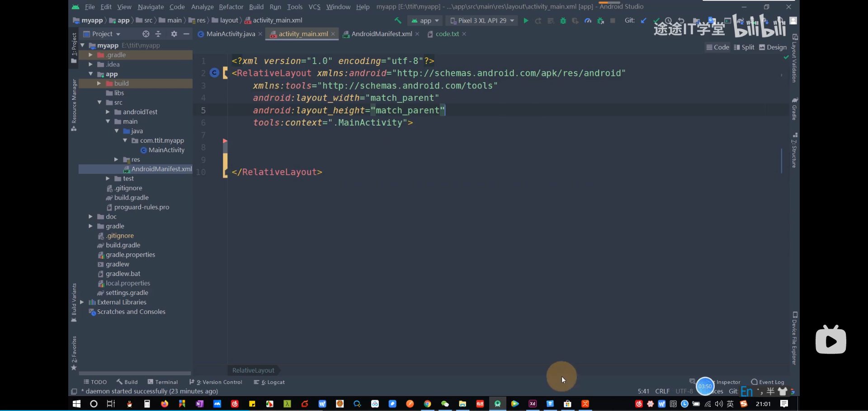The width and height of the screenshot is (868, 411).
Task: Open Chrome from the taskbar
Action: (427, 404)
